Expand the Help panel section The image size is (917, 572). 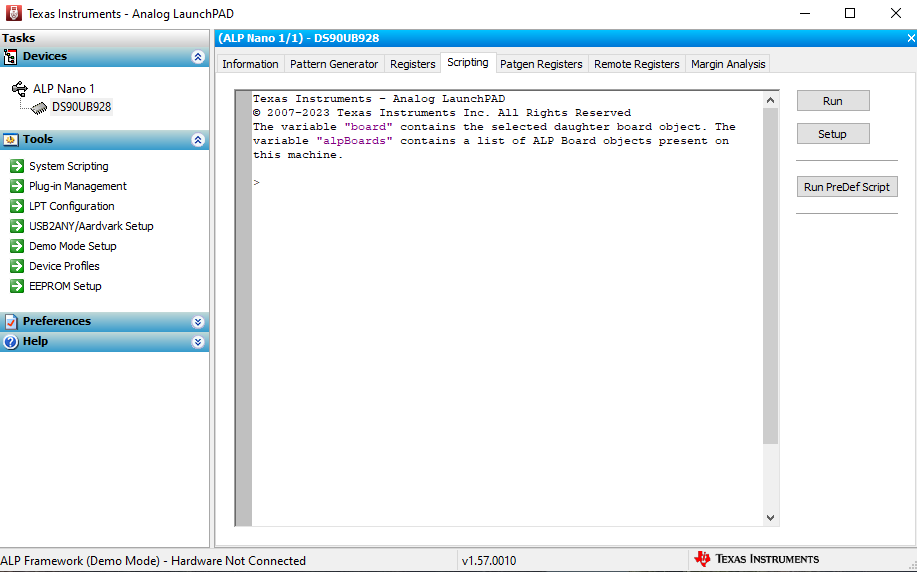[x=198, y=342]
